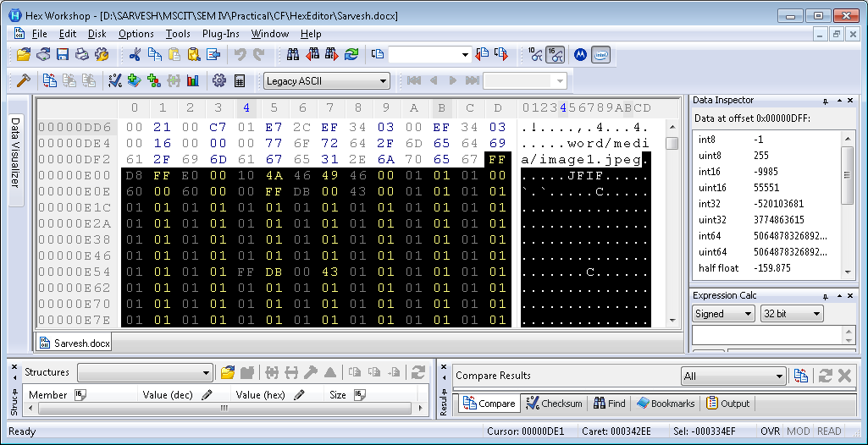868x445 pixels.
Task: Click Find Previous binoculars with left arrow
Action: (312, 54)
